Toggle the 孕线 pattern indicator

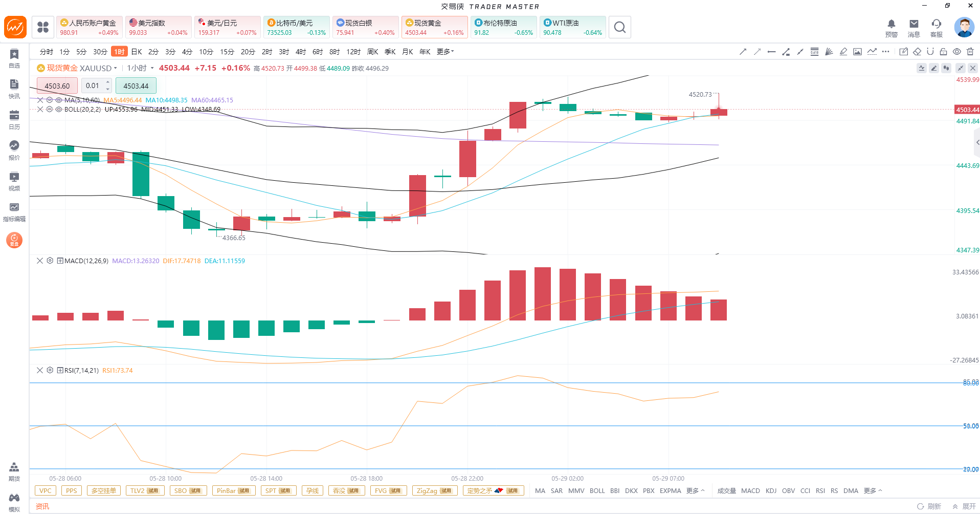313,491
